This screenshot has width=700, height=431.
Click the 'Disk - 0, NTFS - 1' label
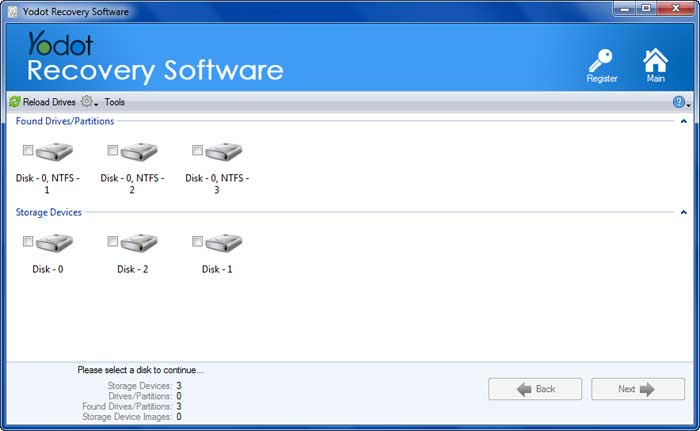click(x=47, y=184)
